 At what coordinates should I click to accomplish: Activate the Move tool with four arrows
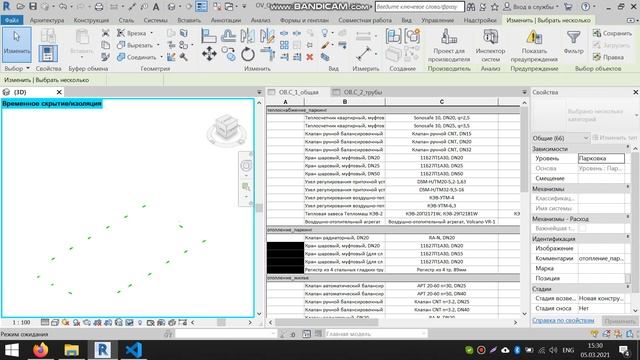[x=209, y=54]
